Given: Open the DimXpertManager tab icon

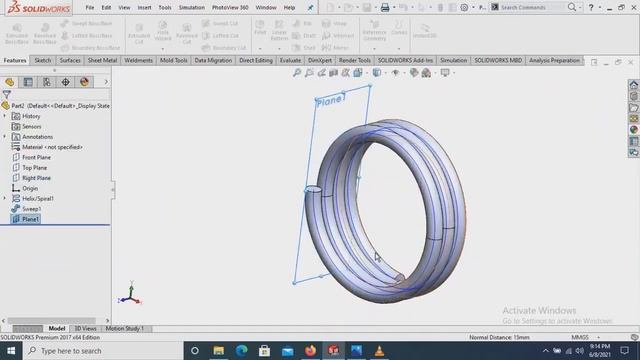Looking at the screenshot, I should [x=66, y=82].
